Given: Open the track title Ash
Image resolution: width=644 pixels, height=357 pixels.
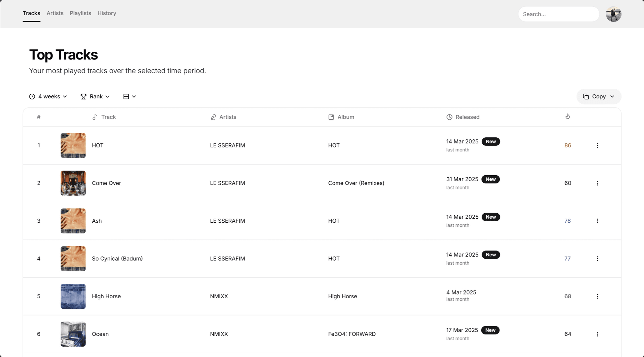Looking at the screenshot, I should coord(97,221).
